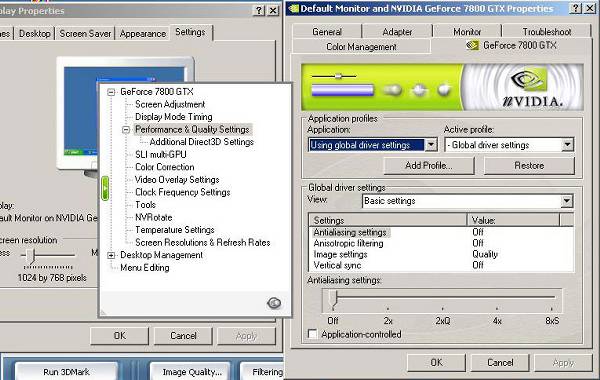This screenshot has width=600, height=380.
Task: Click the help question mark in the Display Properties title bar
Action: (259, 10)
